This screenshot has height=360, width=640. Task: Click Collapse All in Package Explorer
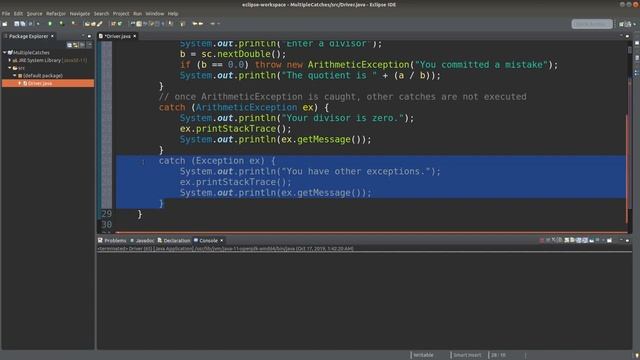click(69, 44)
